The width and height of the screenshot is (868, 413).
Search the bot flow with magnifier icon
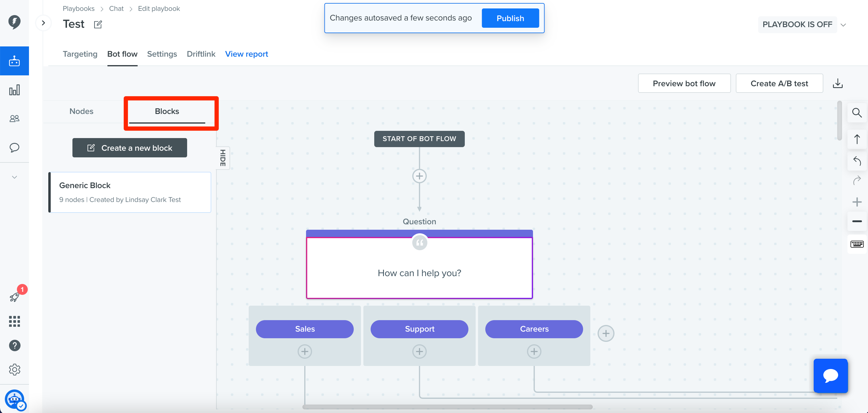(857, 113)
